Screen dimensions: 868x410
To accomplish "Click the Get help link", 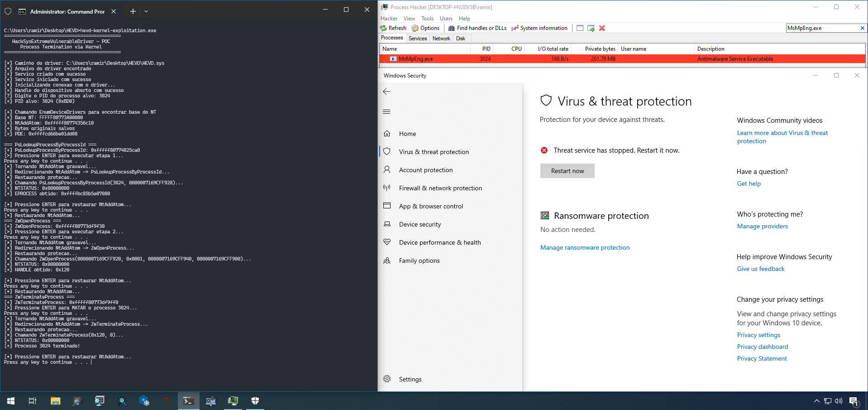I will (x=749, y=183).
